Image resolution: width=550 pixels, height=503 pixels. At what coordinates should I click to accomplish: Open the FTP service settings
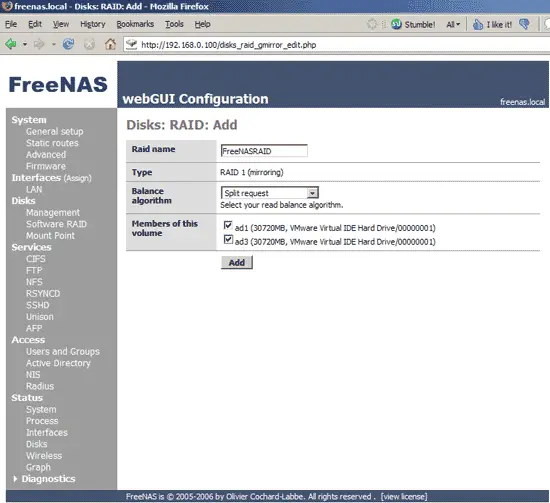[x=34, y=270]
